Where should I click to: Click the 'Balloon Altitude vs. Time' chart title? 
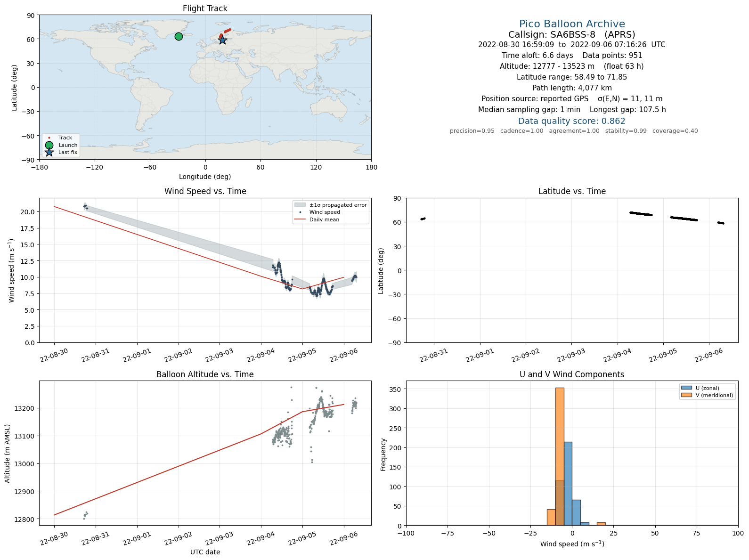(205, 374)
